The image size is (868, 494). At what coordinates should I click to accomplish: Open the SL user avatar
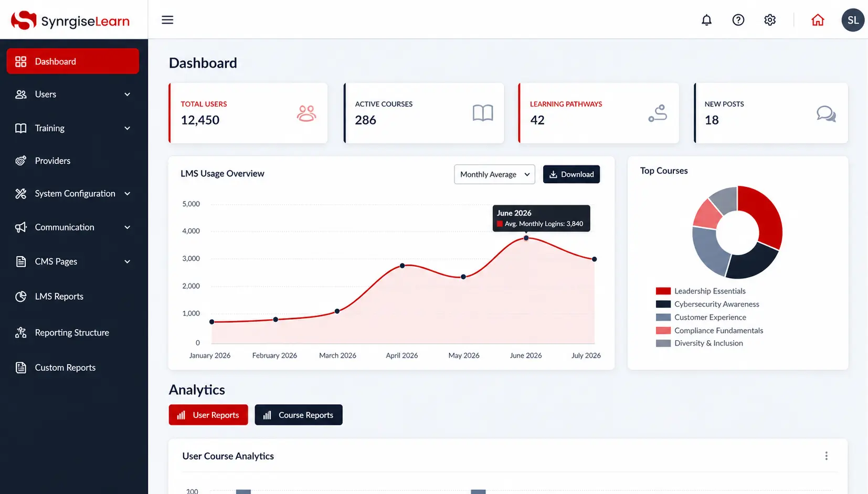[x=853, y=20]
